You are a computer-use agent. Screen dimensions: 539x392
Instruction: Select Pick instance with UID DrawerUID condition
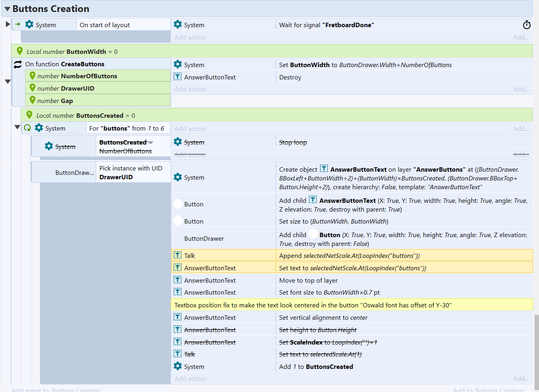133,172
